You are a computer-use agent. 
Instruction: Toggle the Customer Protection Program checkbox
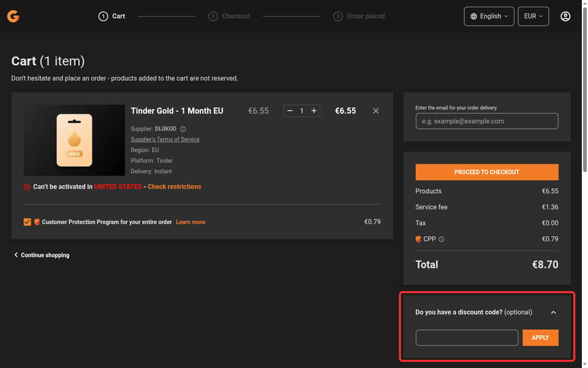27,222
